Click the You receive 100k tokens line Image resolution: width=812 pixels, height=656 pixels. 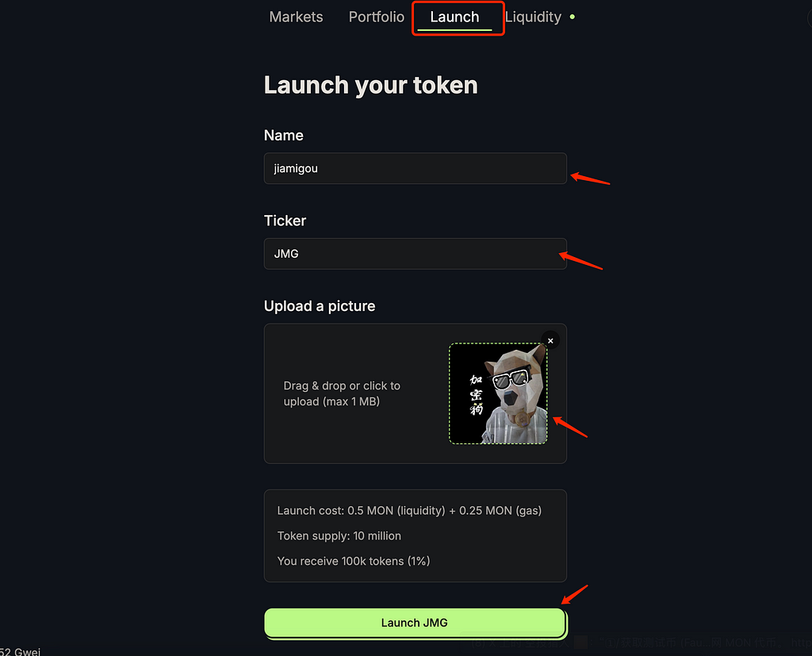click(354, 561)
